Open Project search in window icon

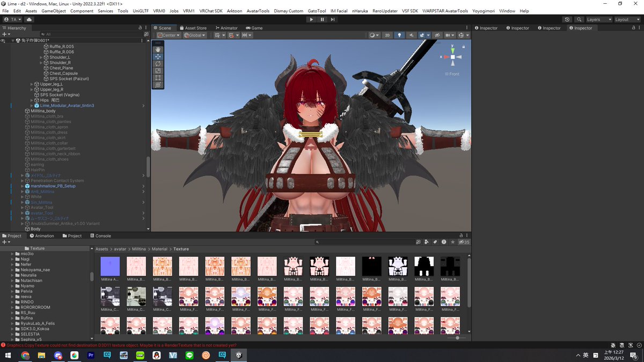point(419,242)
